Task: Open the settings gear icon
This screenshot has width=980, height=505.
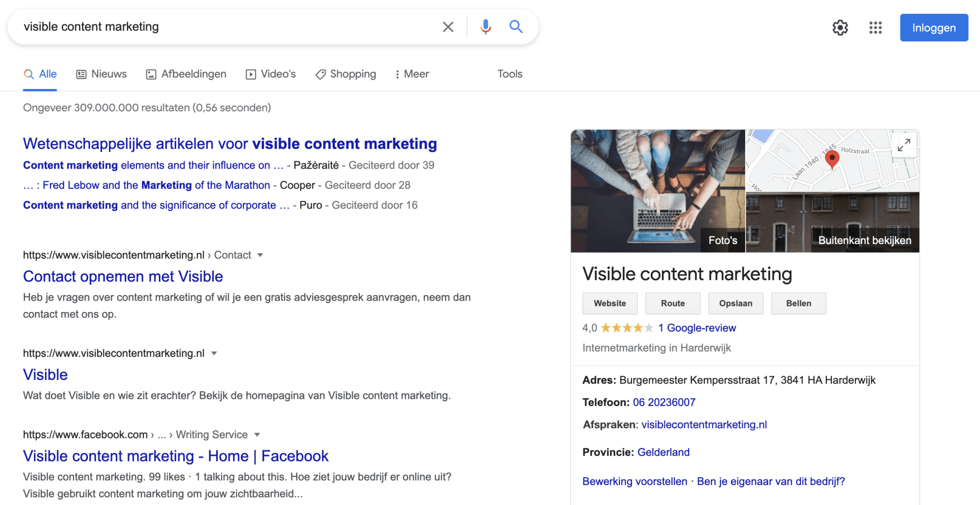Action: [x=840, y=28]
